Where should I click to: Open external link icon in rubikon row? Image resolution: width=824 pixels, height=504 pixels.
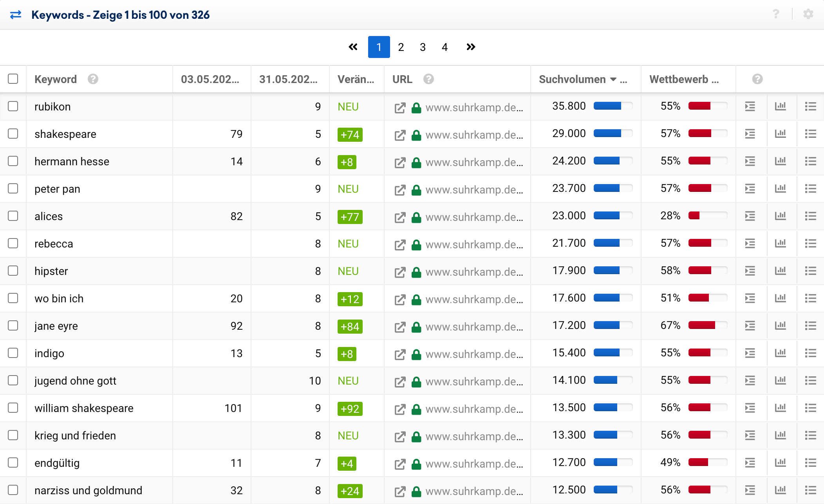[399, 108]
